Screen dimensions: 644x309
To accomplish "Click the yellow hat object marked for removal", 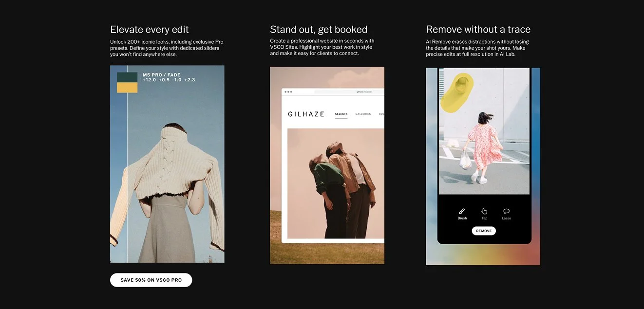I will (x=457, y=90).
